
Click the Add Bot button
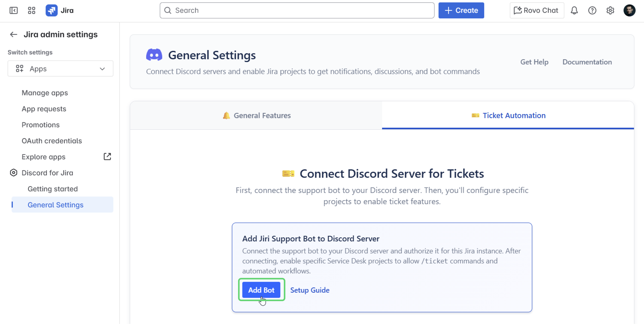pyautogui.click(x=261, y=290)
